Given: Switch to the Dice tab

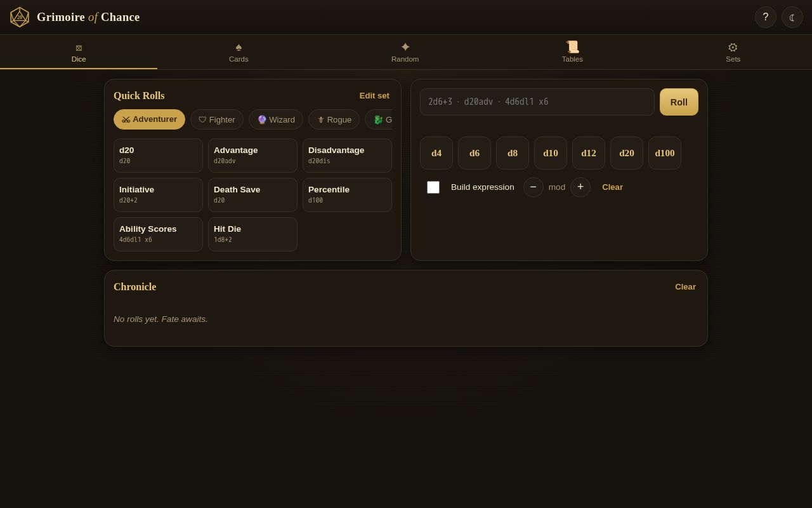Looking at the screenshot, I should pos(79,53).
